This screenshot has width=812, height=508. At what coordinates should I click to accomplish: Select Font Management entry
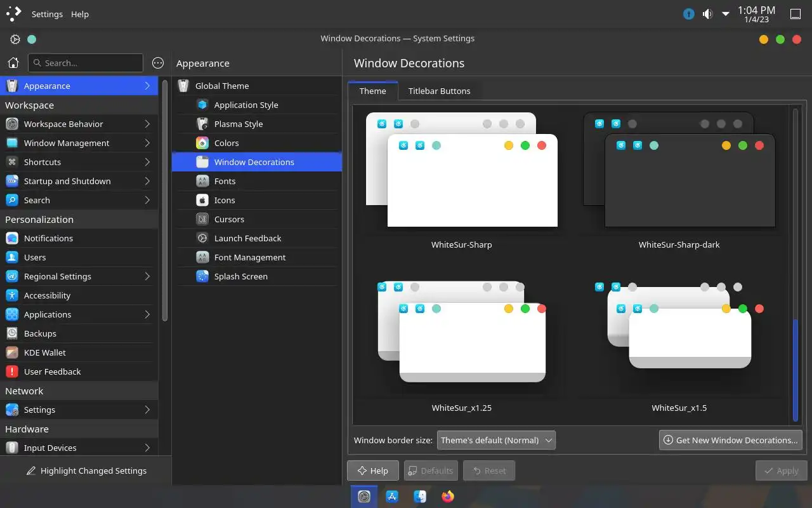pos(257,257)
